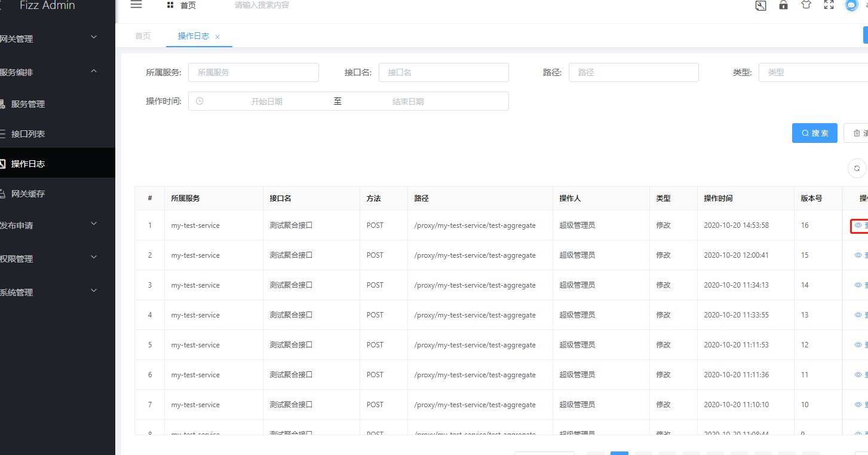Viewport: 868px width, 455px height.
Task: Click timestamp 2020-10-20 11:11:36
Action: point(736,375)
